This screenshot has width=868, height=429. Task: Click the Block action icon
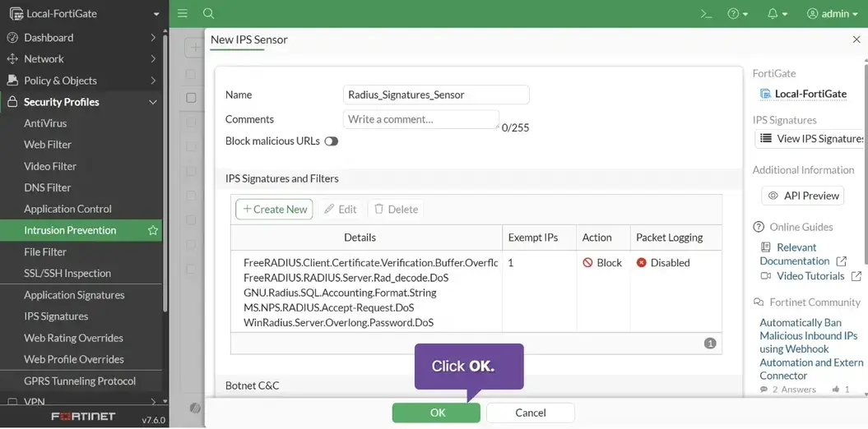[588, 263]
